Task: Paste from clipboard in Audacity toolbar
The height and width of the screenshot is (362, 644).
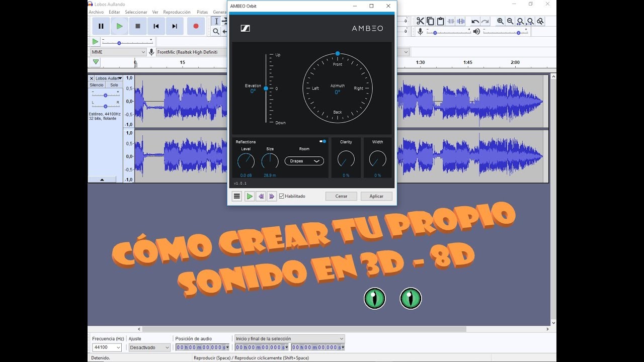Action: point(440,21)
